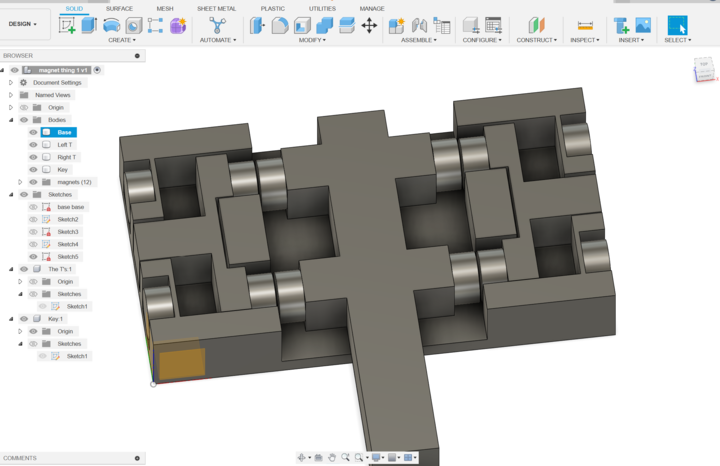720x466 pixels.
Task: Expand the magnets (12) folder
Action: click(20, 182)
